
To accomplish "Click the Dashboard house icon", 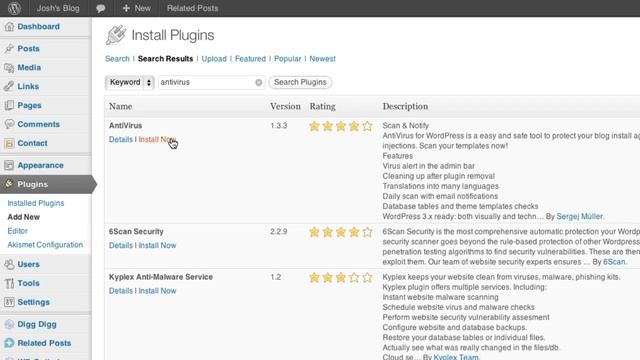I will (x=9, y=27).
